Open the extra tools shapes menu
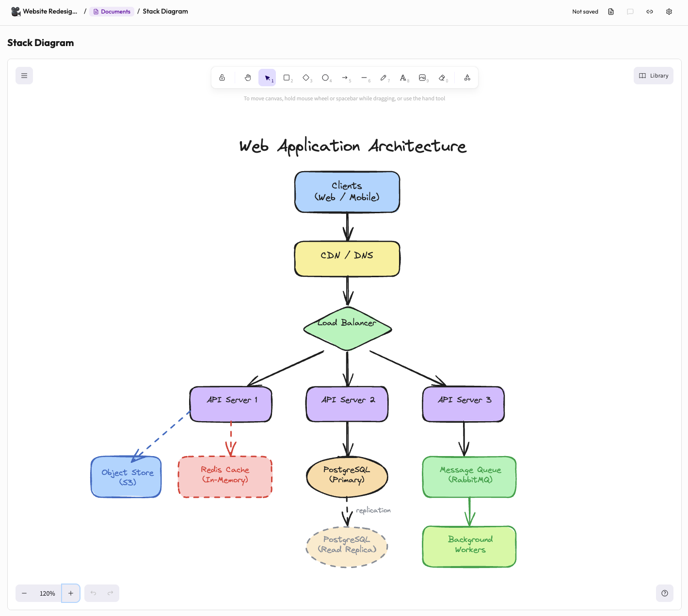 467,77
